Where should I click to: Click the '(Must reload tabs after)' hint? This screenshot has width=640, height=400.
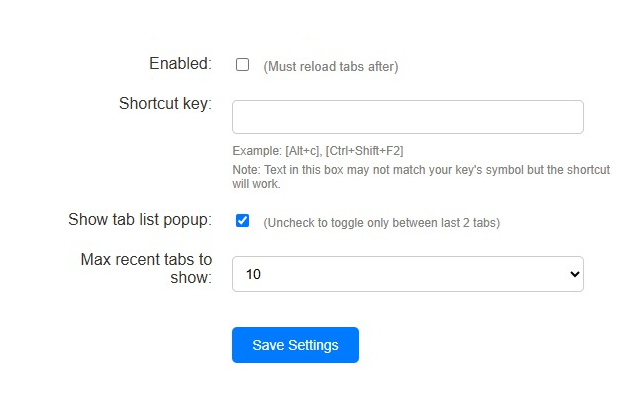(330, 67)
